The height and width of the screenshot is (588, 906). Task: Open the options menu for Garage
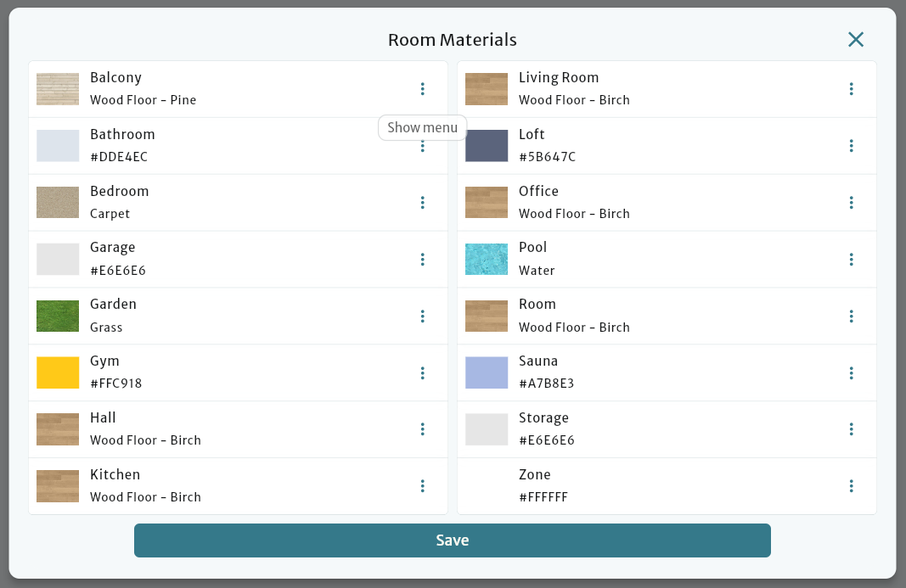(422, 259)
